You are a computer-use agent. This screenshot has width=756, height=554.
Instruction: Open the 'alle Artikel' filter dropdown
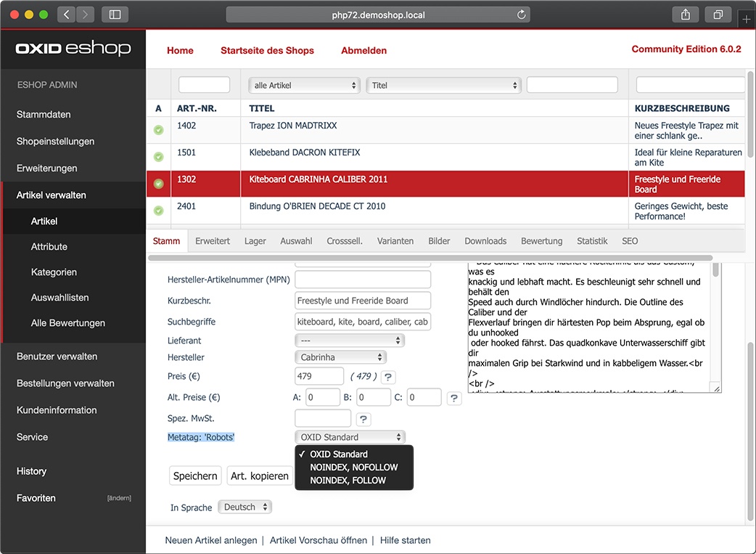[x=304, y=86]
